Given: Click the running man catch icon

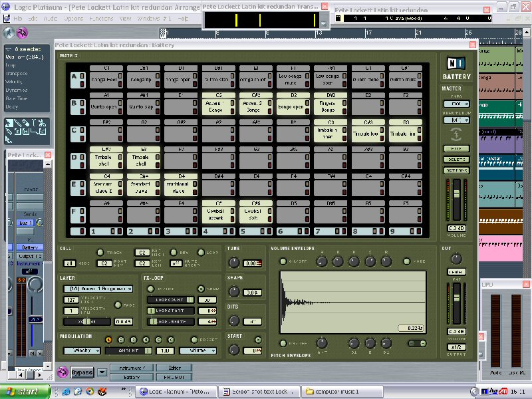Looking at the screenshot, I should (x=9, y=33).
